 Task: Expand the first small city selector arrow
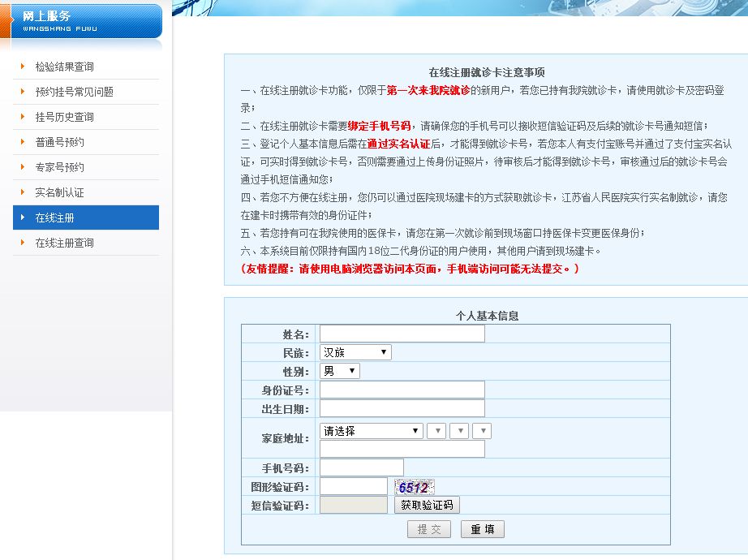point(436,430)
